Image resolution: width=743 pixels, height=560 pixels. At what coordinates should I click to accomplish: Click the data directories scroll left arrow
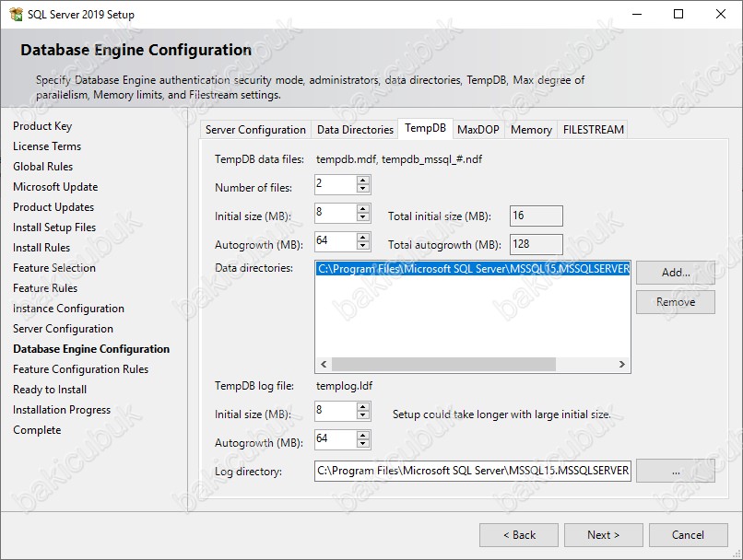[324, 365]
